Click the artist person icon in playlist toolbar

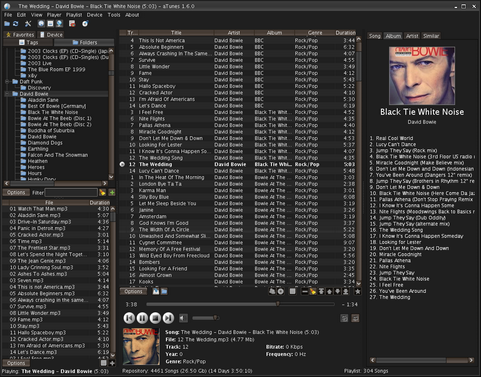346,292
